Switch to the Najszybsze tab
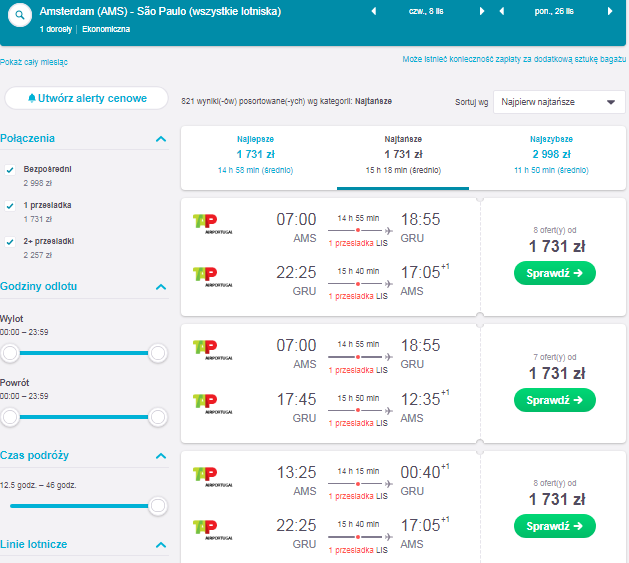 pyautogui.click(x=551, y=155)
